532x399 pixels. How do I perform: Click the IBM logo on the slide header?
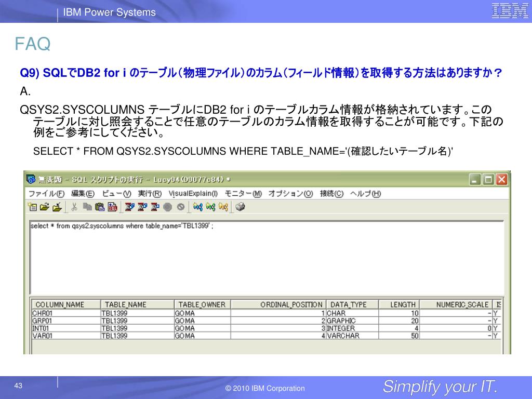coord(510,11)
